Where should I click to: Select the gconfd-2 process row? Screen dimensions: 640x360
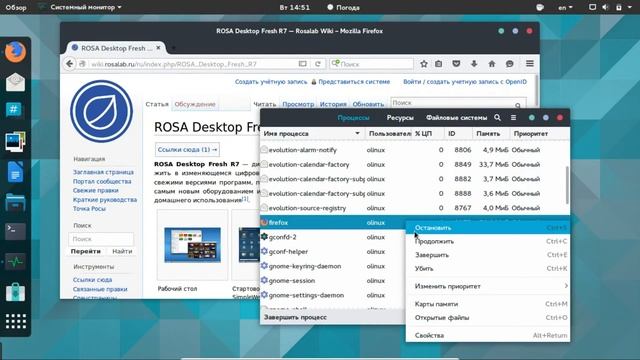click(x=332, y=237)
